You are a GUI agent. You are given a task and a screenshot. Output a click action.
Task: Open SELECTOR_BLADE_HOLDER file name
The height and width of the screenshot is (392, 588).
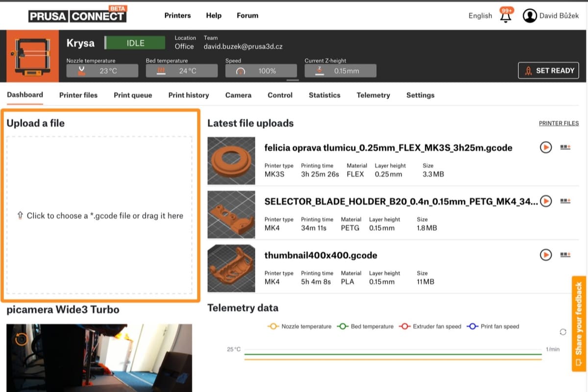pyautogui.click(x=401, y=201)
